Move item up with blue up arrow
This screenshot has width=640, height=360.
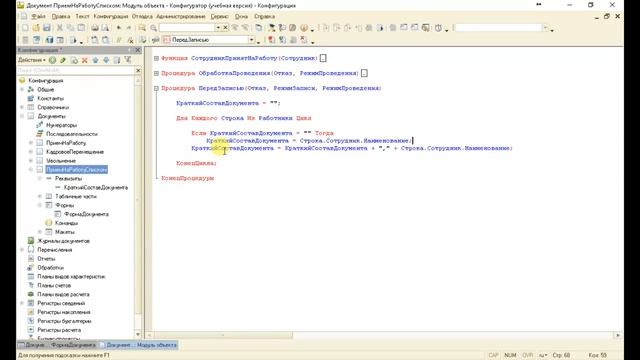pyautogui.click(x=96, y=60)
